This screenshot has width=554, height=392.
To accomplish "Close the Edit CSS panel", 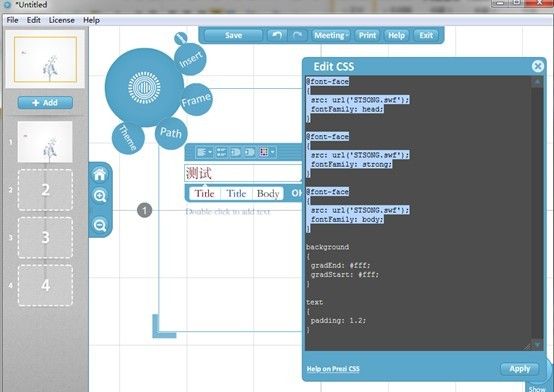I will point(538,66).
